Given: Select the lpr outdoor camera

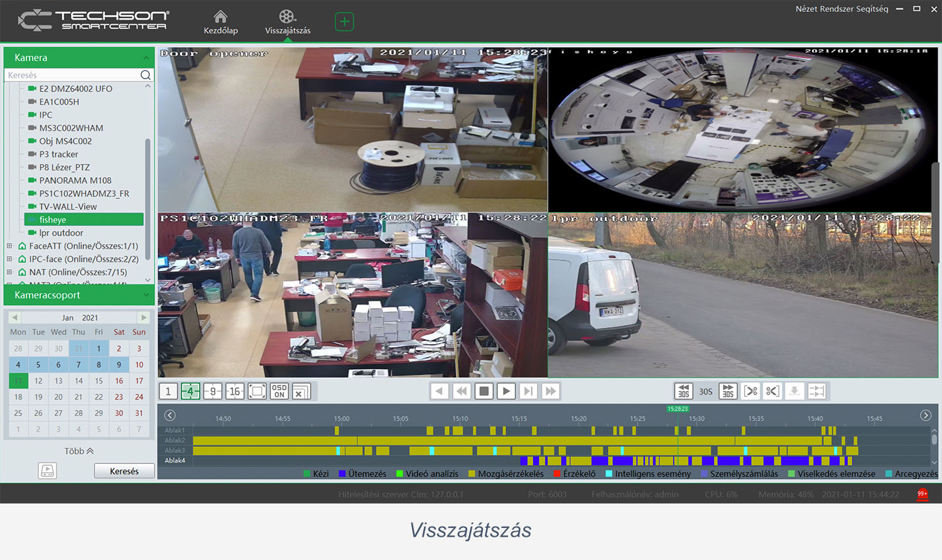Looking at the screenshot, I should click(61, 233).
